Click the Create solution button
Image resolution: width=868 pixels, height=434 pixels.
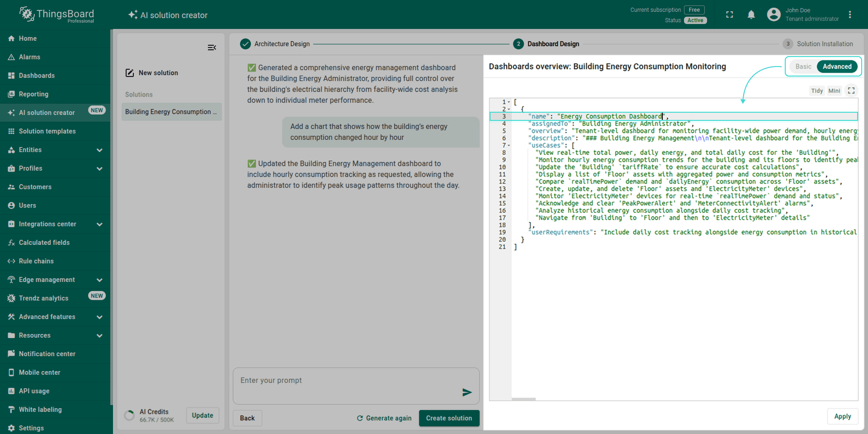(x=449, y=418)
